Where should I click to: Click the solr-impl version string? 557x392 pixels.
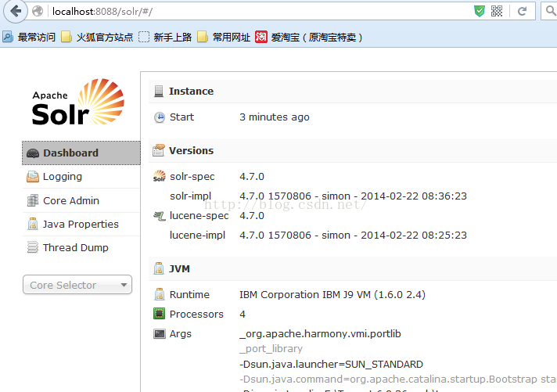(353, 196)
